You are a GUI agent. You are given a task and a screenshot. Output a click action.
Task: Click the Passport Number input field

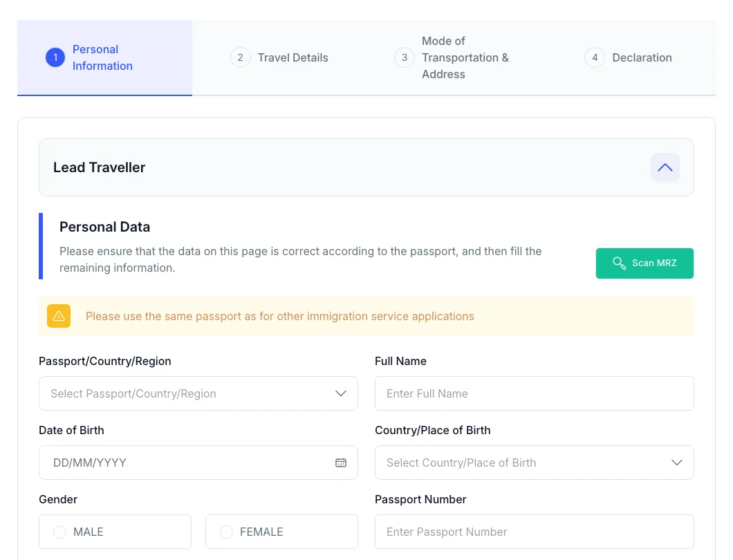coord(535,532)
